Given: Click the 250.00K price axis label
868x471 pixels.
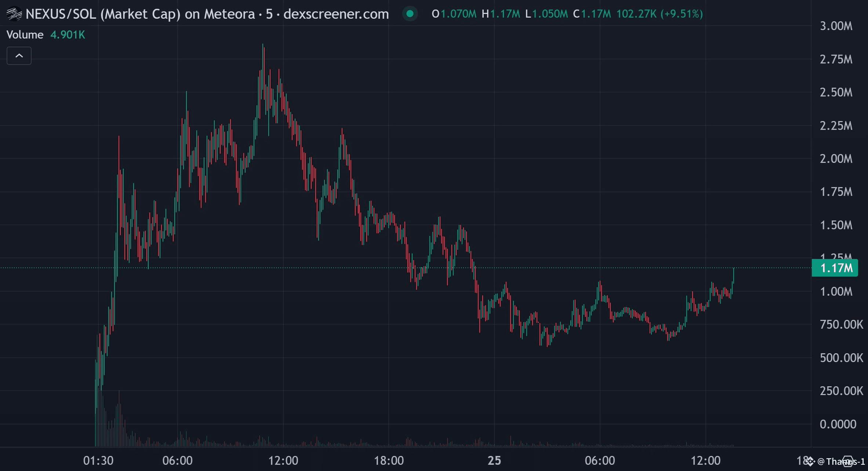Looking at the screenshot, I should [842, 391].
